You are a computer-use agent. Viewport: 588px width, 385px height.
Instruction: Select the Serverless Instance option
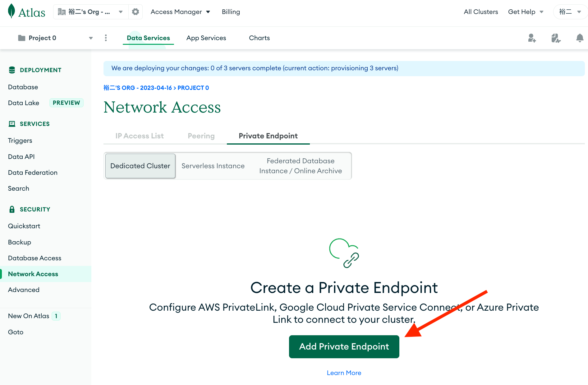point(213,166)
